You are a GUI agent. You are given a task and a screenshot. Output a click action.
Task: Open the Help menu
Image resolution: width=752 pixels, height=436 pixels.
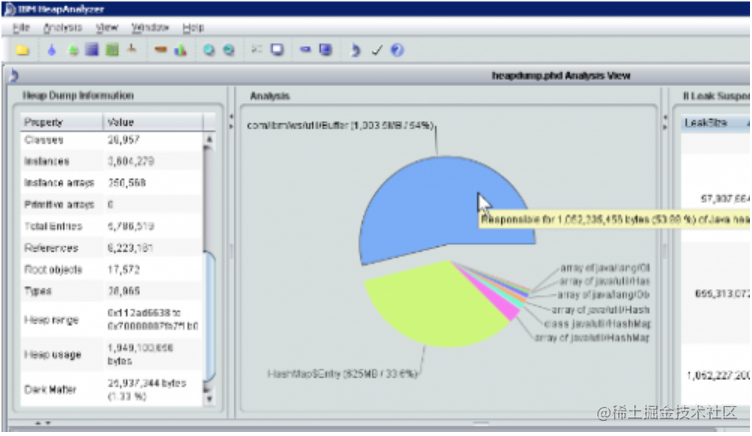point(193,28)
